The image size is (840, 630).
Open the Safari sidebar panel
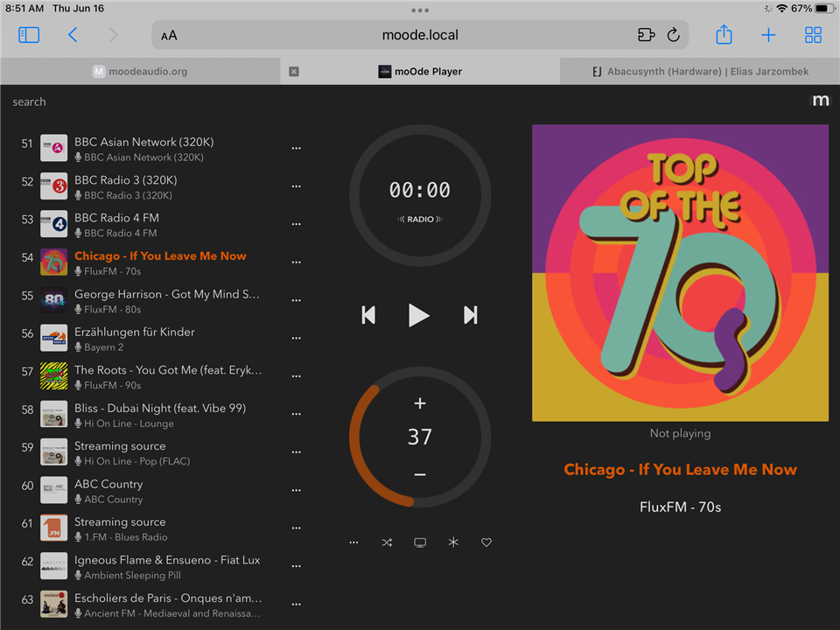click(x=29, y=35)
